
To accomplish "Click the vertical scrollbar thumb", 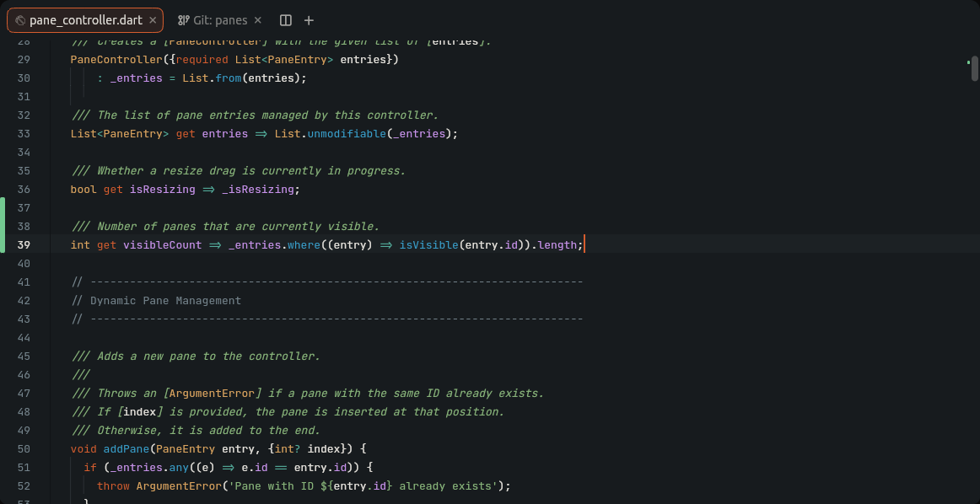I will 974,68.
